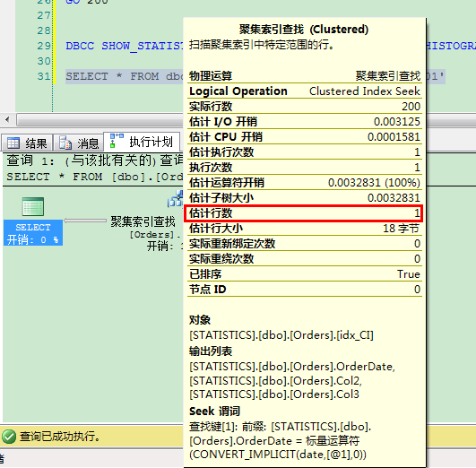
Task: Select the SELECT operator table icon
Action: point(33,206)
